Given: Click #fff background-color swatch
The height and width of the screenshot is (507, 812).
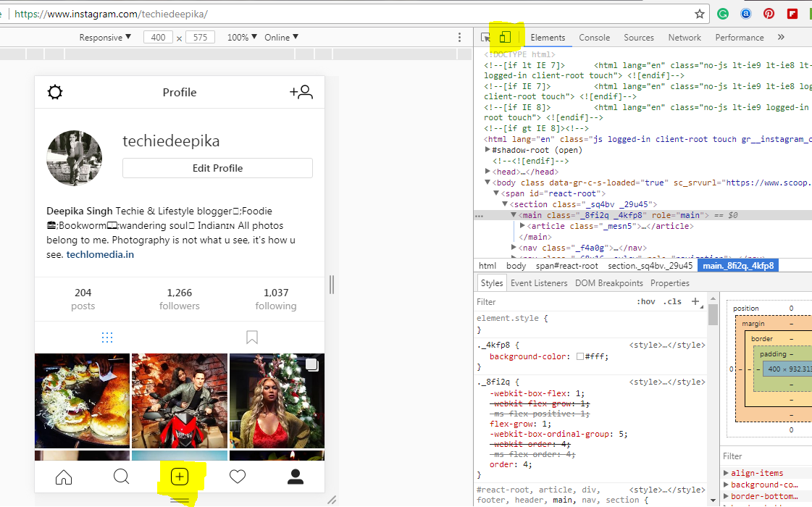Looking at the screenshot, I should pos(580,356).
